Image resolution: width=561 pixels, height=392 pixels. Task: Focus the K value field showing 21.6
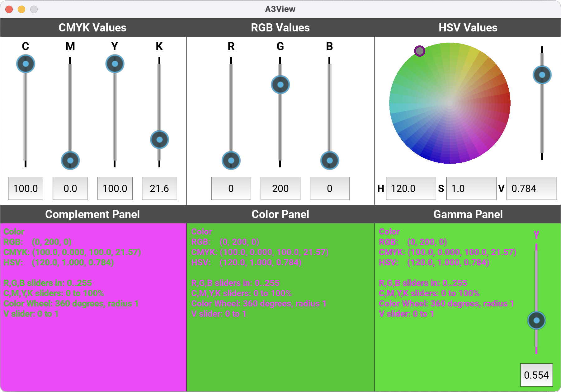click(159, 189)
